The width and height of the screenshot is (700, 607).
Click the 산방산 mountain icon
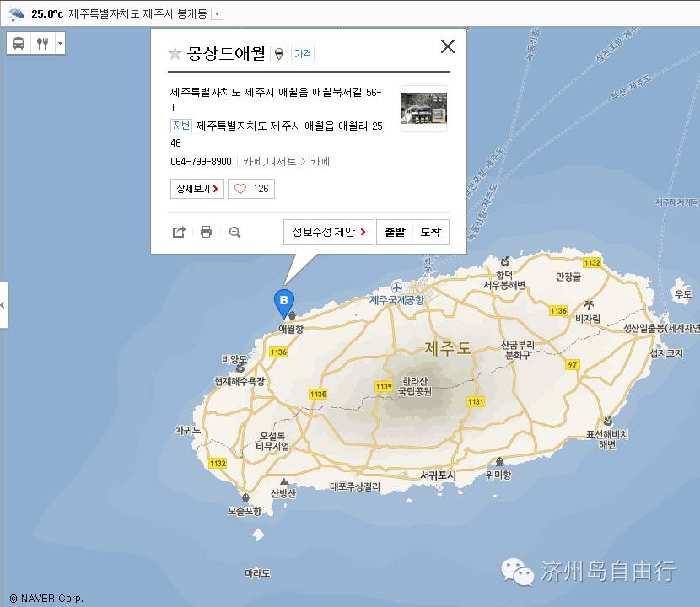click(284, 481)
